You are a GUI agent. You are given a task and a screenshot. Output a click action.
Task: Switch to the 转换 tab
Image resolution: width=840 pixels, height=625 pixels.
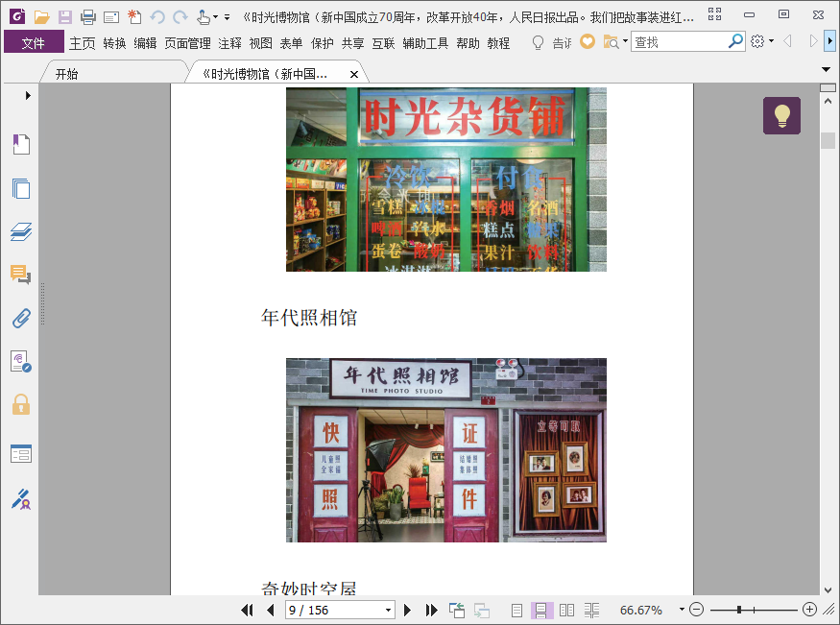coord(114,43)
